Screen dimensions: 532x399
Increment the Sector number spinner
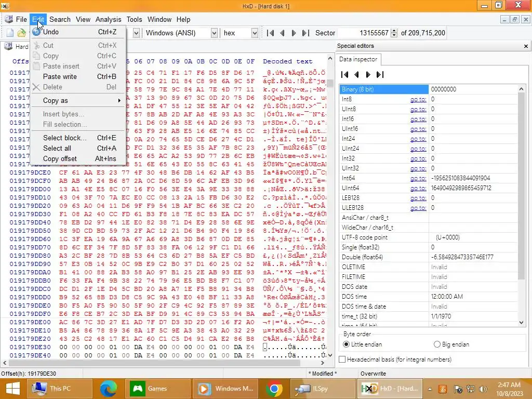coord(394,31)
